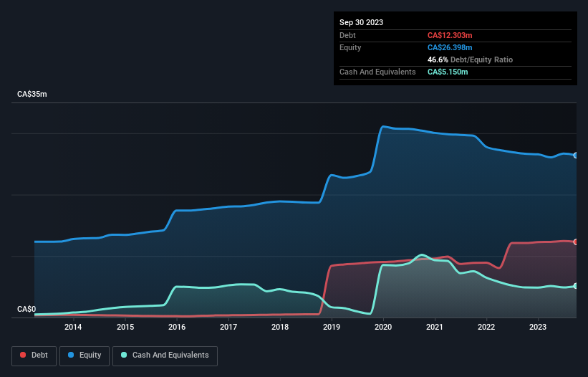Viewport: 588px width, 377px height.
Task: Click the 2023 x-axis label
Action: pos(538,327)
